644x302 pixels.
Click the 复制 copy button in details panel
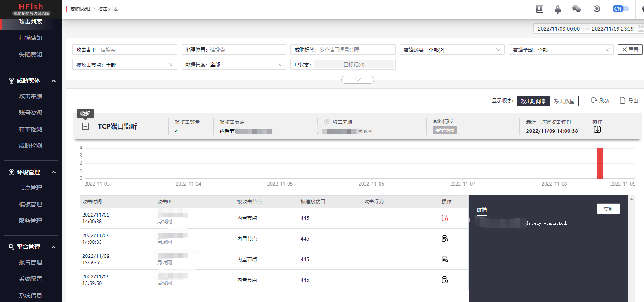tap(608, 209)
